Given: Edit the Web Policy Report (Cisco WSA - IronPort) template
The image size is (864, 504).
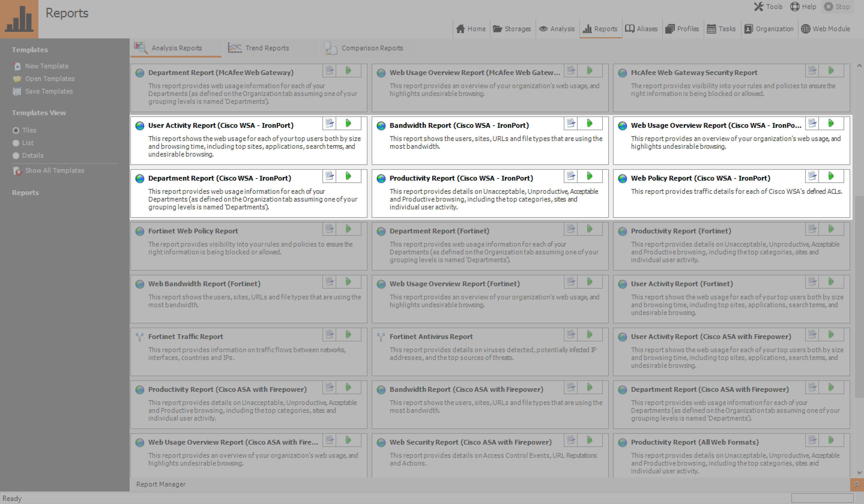Looking at the screenshot, I should [x=812, y=176].
